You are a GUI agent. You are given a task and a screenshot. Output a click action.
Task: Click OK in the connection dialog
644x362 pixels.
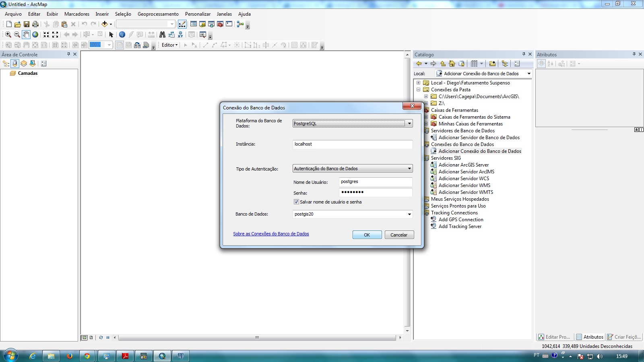(x=367, y=235)
